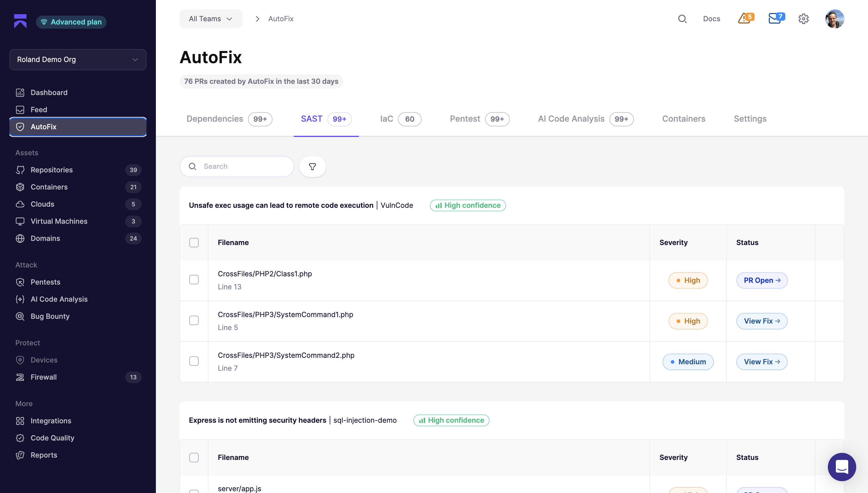The width and height of the screenshot is (868, 493).
Task: Click the Feed sidebar icon
Action: point(20,110)
